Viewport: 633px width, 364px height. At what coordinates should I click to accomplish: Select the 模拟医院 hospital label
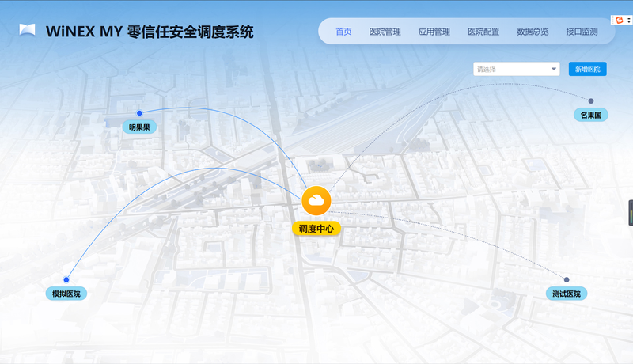pyautogui.click(x=66, y=294)
